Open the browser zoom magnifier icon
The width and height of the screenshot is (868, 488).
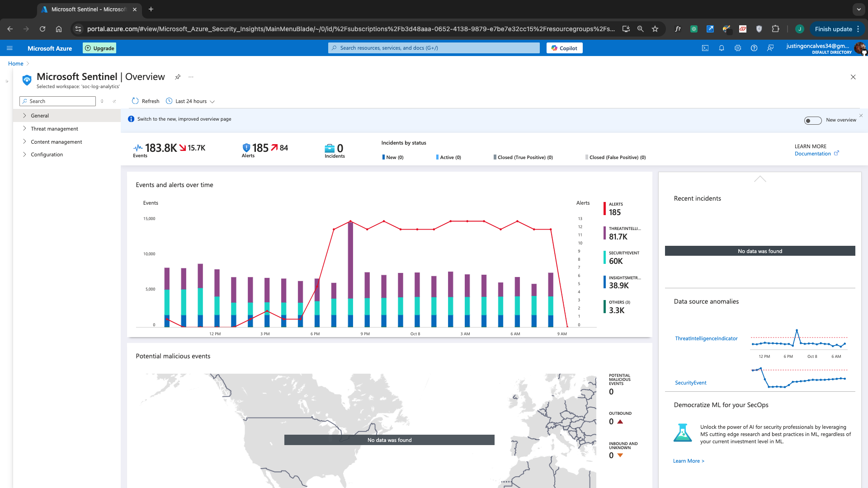tap(641, 29)
